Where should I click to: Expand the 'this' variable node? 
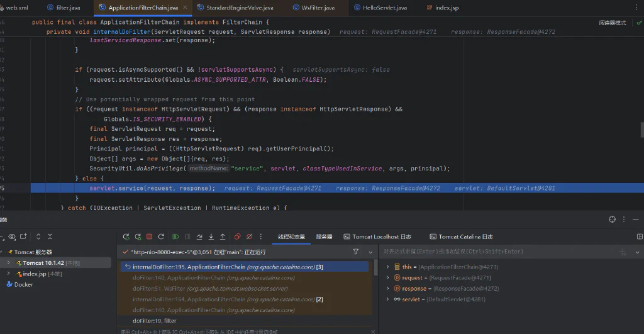[387, 267]
